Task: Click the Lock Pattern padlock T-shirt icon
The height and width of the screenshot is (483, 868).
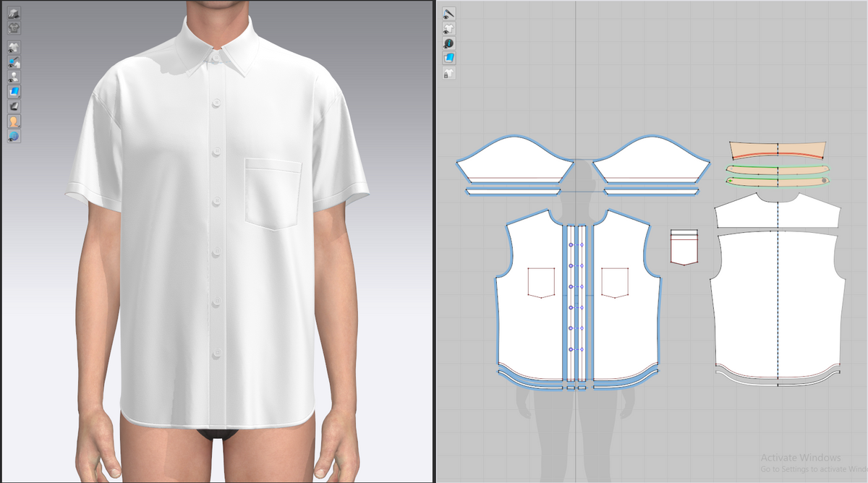Action: pos(449,73)
